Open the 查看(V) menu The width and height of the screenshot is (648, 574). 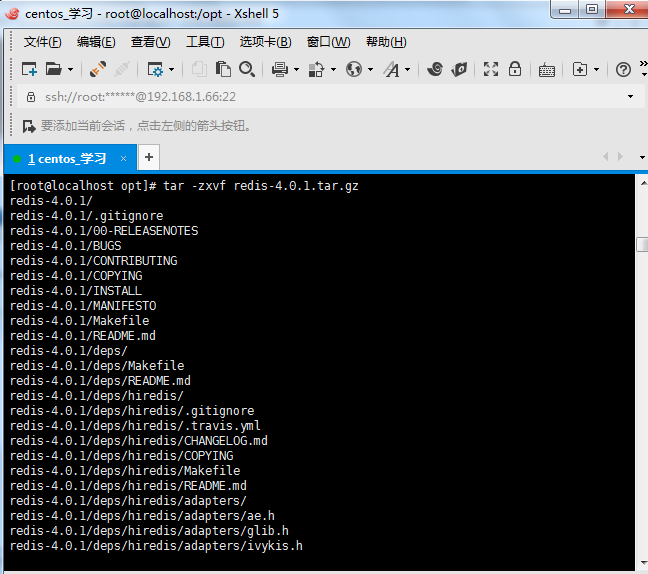[x=150, y=42]
